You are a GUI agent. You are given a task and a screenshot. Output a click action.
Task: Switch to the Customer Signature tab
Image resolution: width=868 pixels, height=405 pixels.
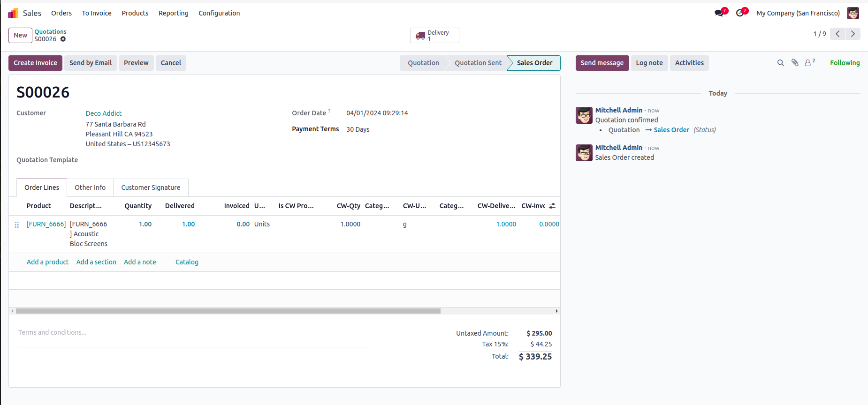coord(151,187)
